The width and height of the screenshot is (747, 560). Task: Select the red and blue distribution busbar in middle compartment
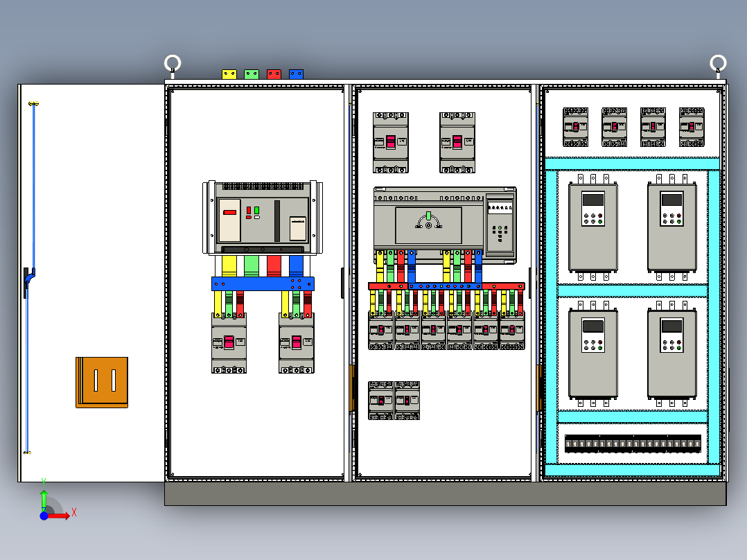446,286
